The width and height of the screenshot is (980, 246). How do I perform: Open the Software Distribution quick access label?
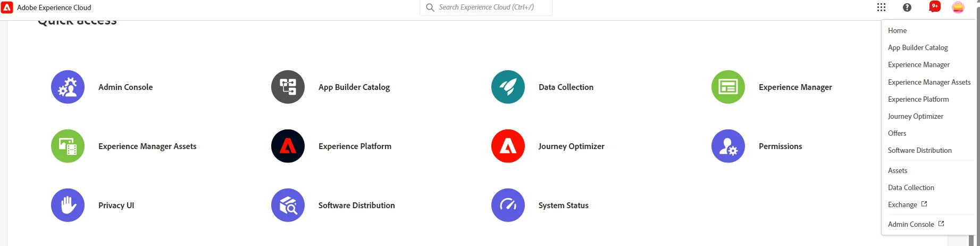(x=357, y=205)
